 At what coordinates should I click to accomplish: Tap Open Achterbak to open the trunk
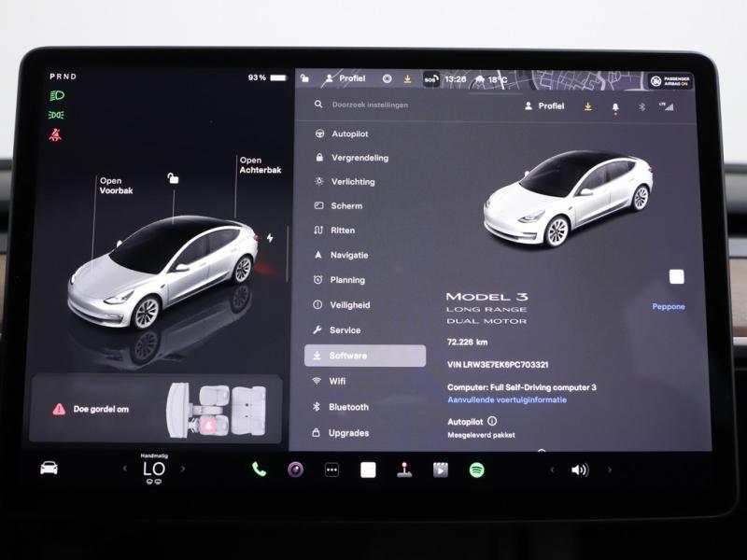point(261,165)
